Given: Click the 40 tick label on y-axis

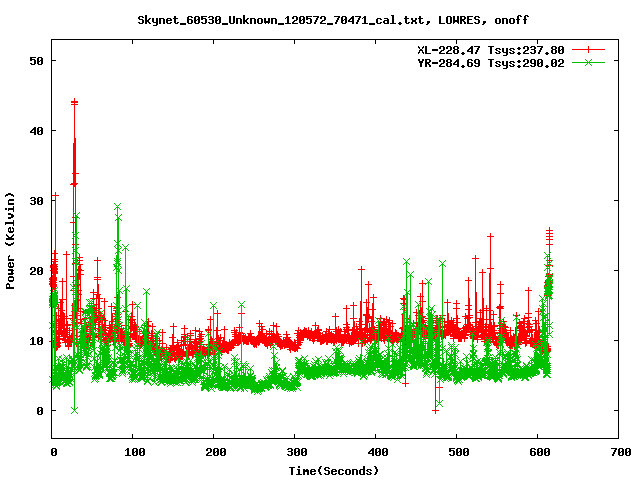Looking at the screenshot, I should pos(38,131).
